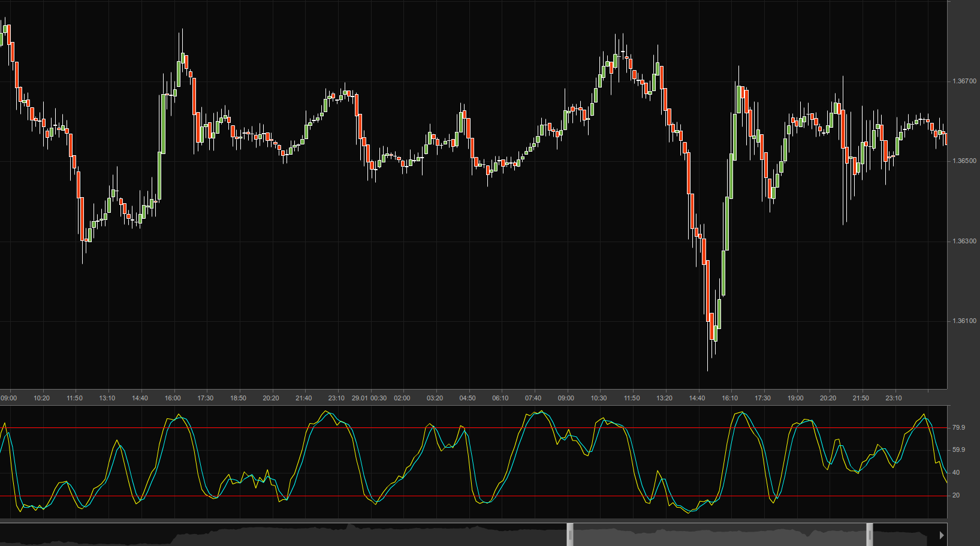Image resolution: width=980 pixels, height=546 pixels.
Task: Click the 1.36700 price axis label
Action: [x=964, y=81]
